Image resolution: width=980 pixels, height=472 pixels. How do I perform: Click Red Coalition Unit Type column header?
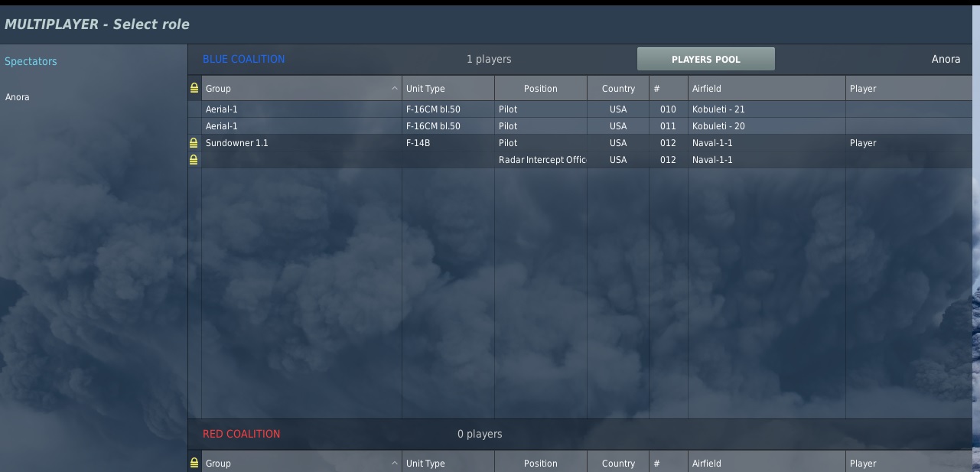click(x=448, y=462)
